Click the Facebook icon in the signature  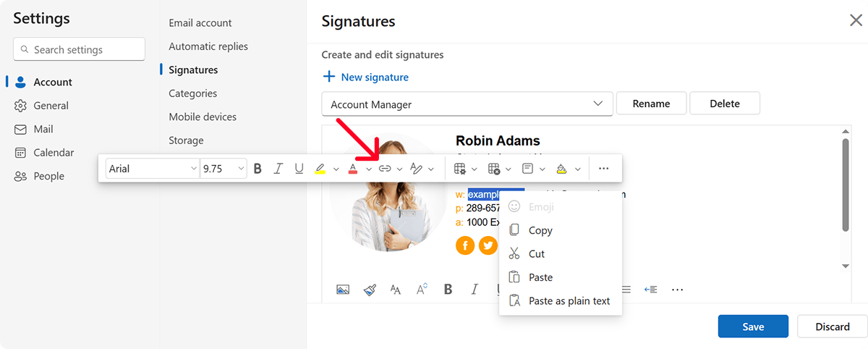coord(465,245)
